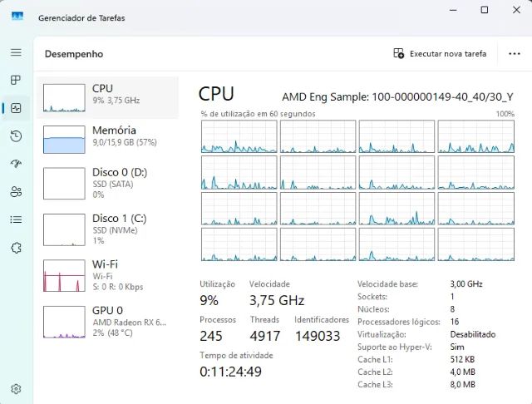Click the Suporte ao Hyper-V Sim value
This screenshot has width=532, height=404.
pyautogui.click(x=457, y=347)
